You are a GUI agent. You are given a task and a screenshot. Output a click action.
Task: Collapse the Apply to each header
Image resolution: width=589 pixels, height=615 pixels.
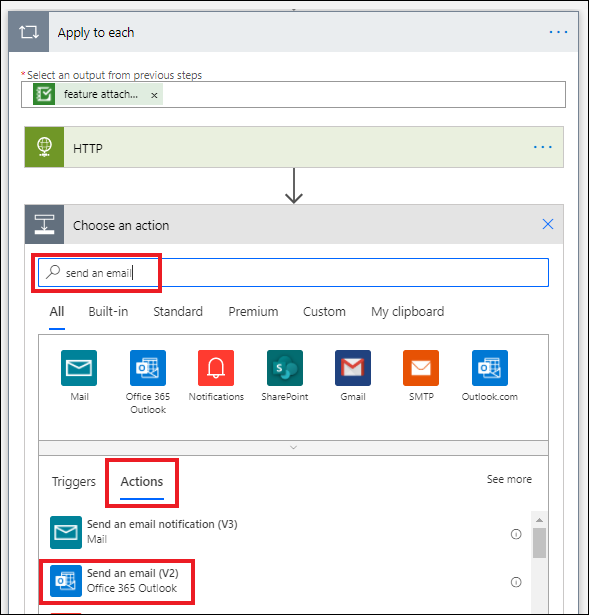click(x=293, y=32)
